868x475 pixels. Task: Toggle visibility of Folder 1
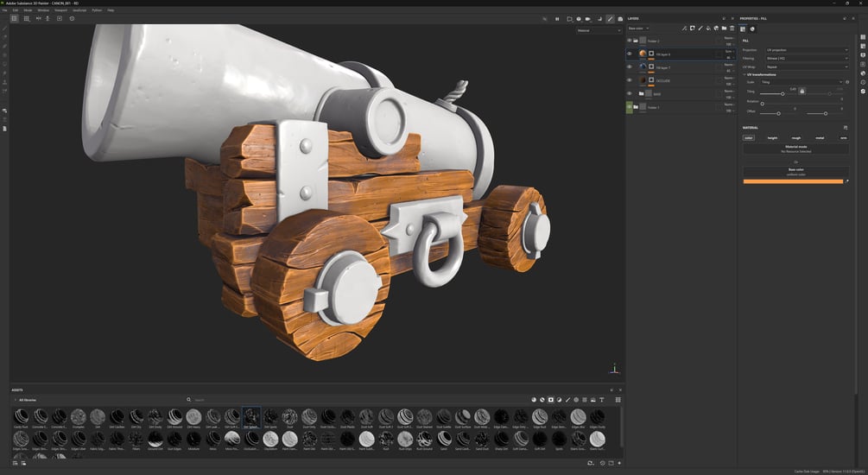[630, 107]
